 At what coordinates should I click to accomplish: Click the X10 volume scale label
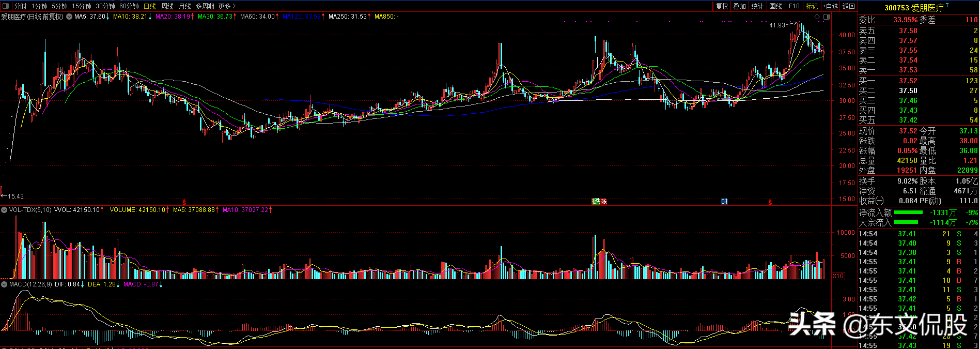tap(838, 276)
